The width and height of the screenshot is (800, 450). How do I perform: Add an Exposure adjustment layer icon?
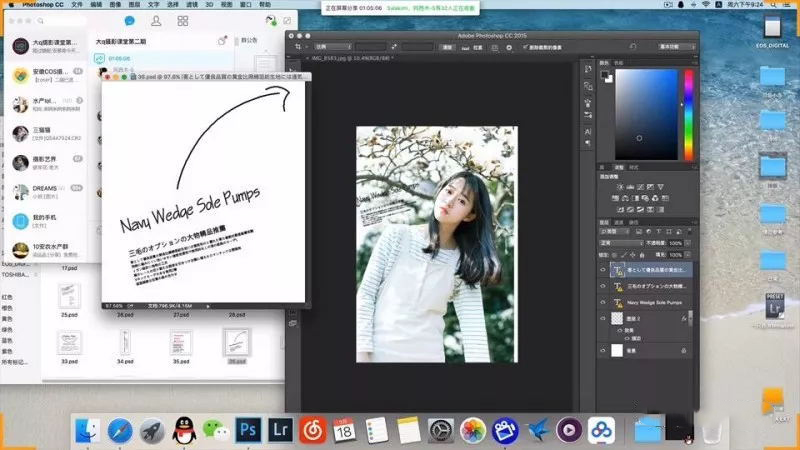[x=650, y=187]
